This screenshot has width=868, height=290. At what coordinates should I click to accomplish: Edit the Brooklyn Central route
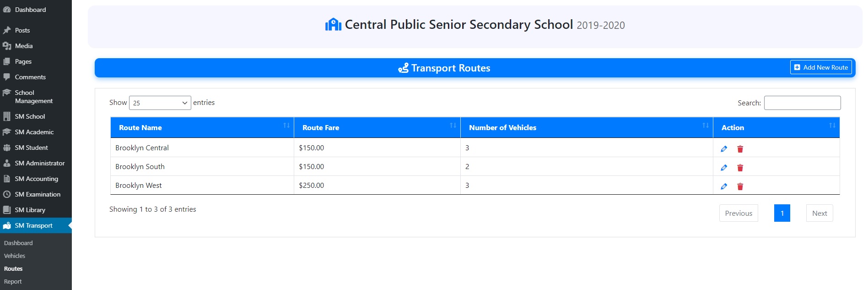[x=724, y=148]
